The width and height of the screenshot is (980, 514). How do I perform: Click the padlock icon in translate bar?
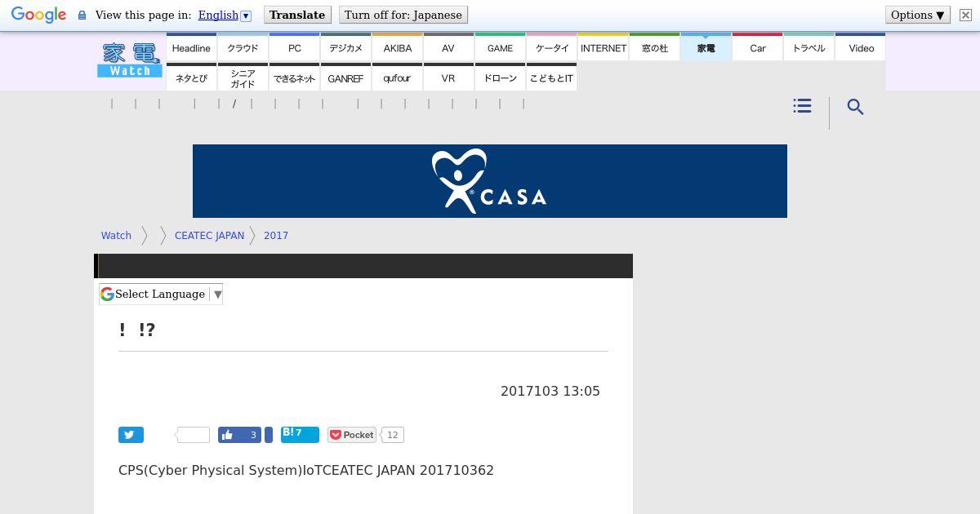tap(82, 16)
